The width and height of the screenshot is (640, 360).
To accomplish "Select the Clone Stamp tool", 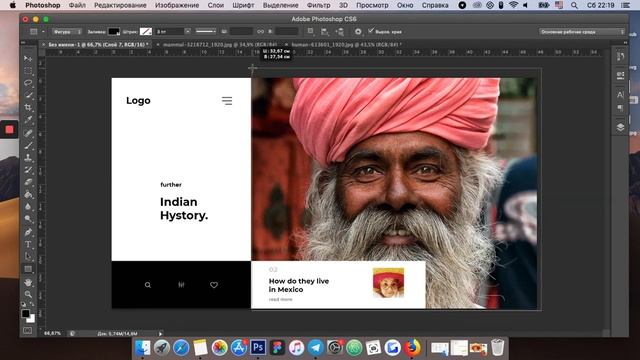I will pos(28,158).
